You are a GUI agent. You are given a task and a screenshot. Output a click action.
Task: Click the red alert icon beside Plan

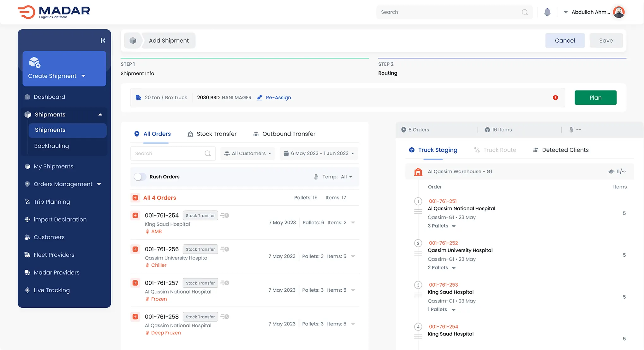click(555, 98)
